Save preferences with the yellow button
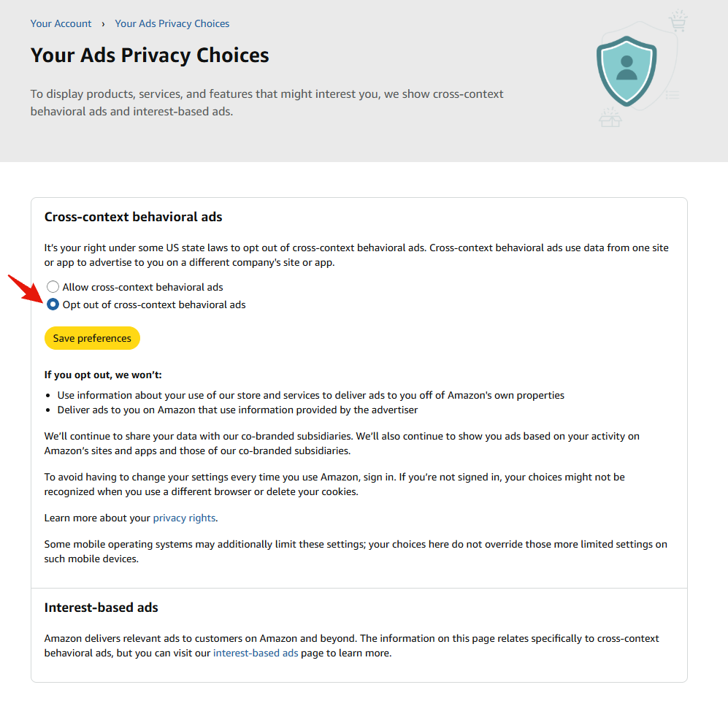 click(x=92, y=338)
